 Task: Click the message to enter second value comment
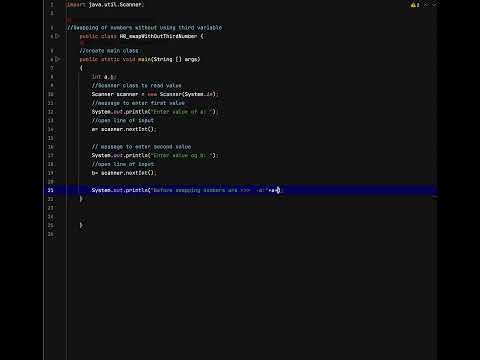click(141, 147)
